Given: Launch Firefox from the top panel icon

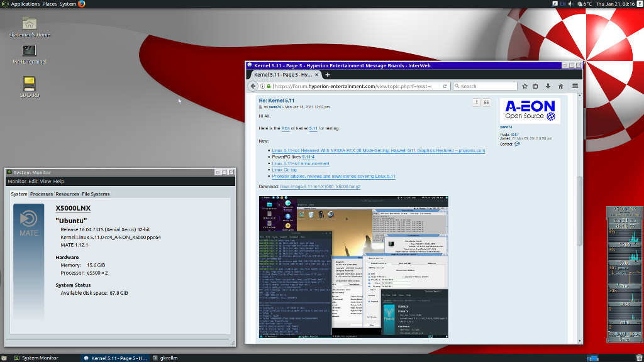Looking at the screenshot, I should point(82,4).
